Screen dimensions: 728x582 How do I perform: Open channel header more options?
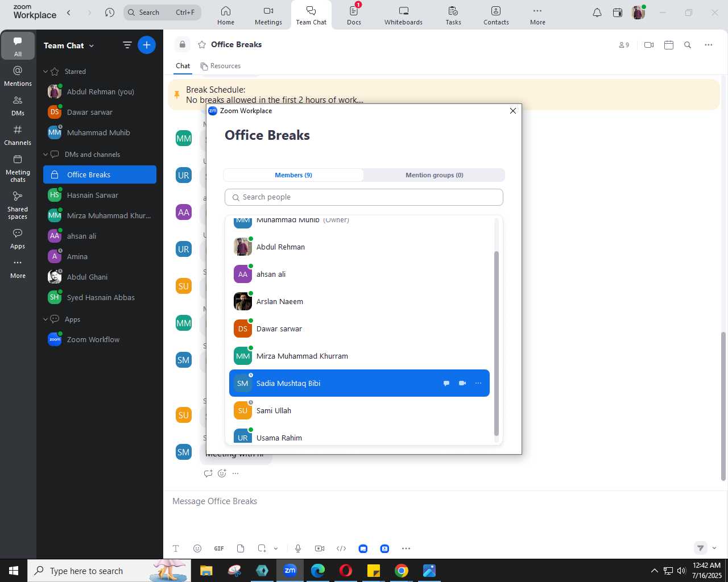coord(709,45)
